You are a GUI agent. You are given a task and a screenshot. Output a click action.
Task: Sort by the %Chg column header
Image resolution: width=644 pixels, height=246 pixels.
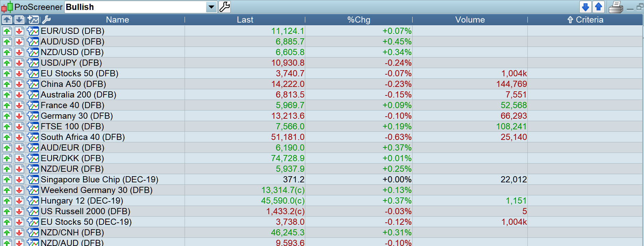359,20
